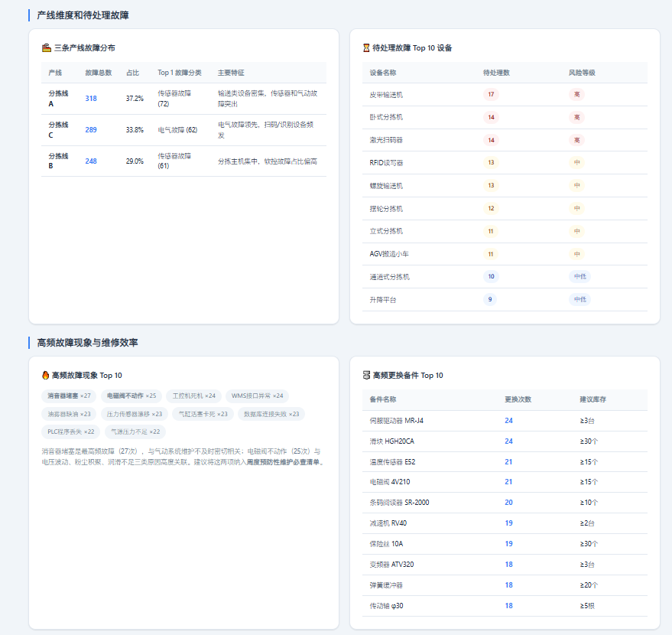Click the 电气故障 (62) cell

177,130
